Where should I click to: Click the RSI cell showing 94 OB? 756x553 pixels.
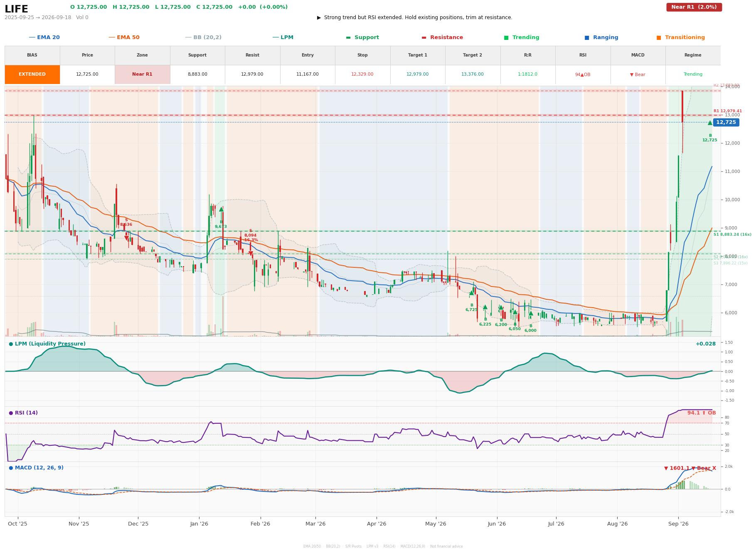[583, 74]
